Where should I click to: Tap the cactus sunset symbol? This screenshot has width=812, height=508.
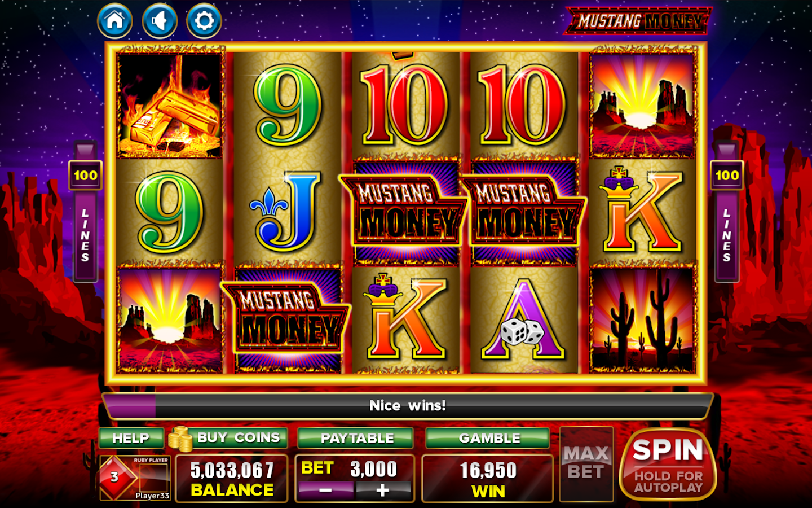point(642,321)
